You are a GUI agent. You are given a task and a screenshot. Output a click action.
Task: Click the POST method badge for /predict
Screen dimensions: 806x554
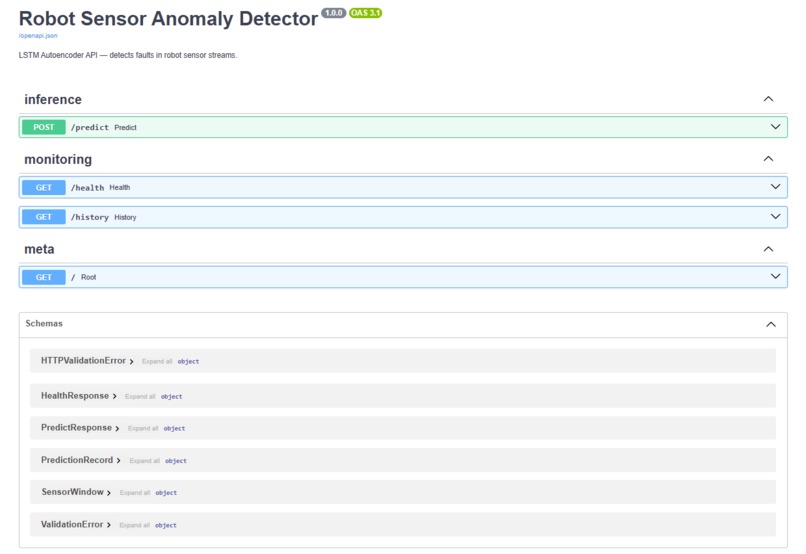(44, 127)
